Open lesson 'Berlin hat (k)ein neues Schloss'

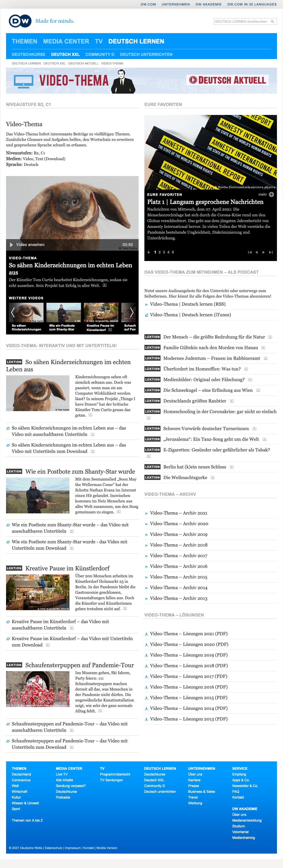(195, 467)
